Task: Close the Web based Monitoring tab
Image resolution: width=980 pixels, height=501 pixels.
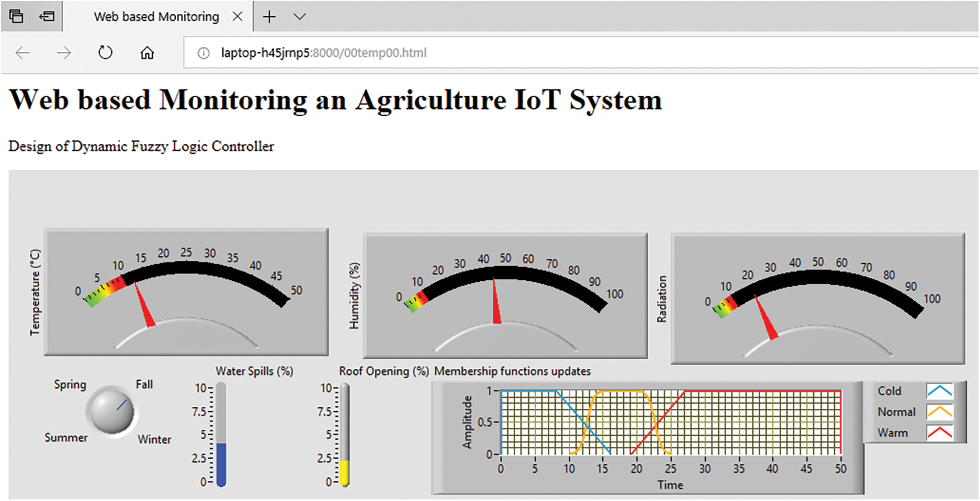Action: click(237, 17)
